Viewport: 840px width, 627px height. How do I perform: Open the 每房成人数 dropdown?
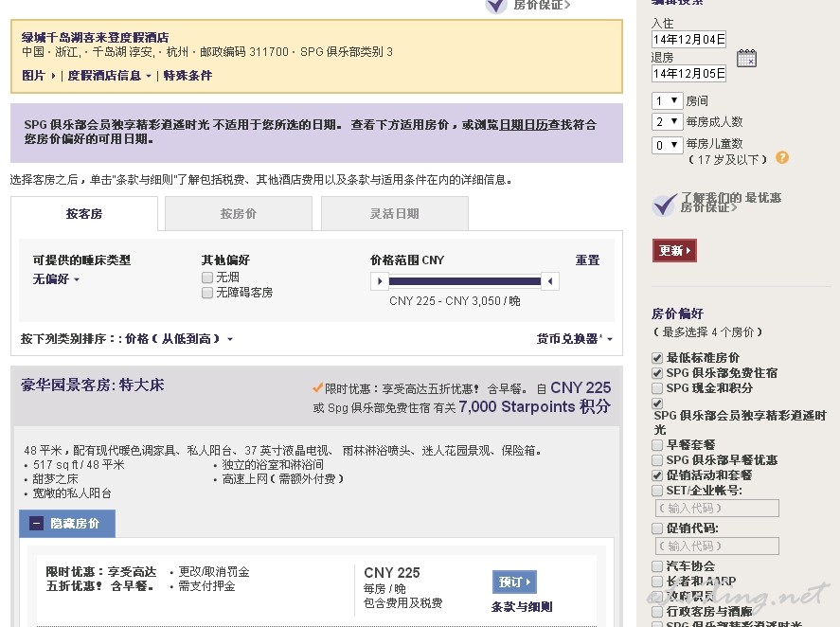pyautogui.click(x=667, y=121)
